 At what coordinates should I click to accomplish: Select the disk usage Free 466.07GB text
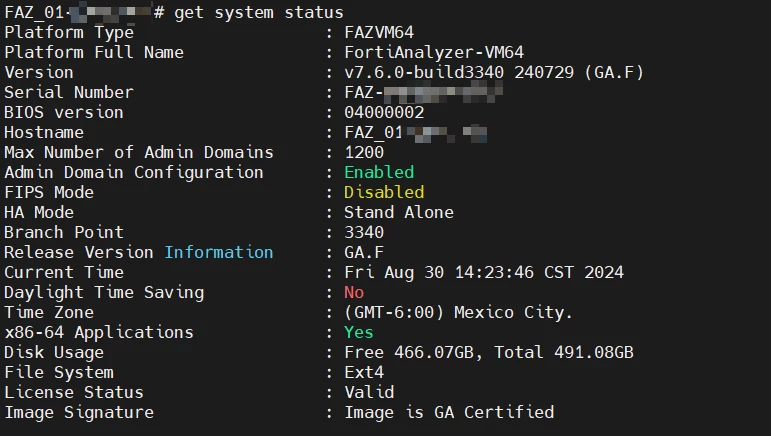pyautogui.click(x=411, y=352)
